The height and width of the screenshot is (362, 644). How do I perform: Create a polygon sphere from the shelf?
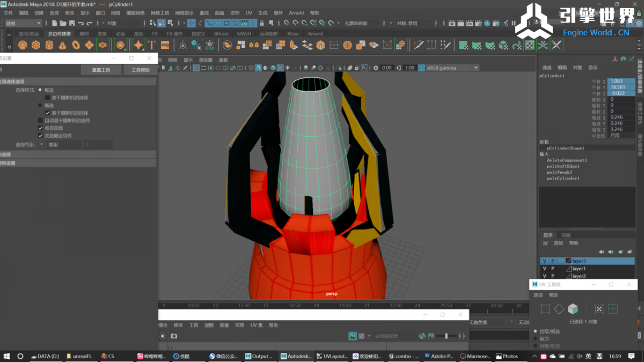click(23, 46)
